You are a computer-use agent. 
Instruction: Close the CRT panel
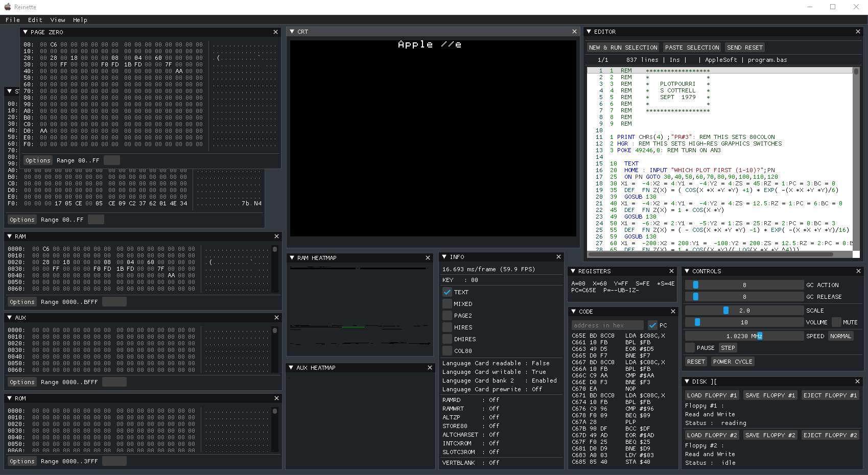tap(574, 32)
